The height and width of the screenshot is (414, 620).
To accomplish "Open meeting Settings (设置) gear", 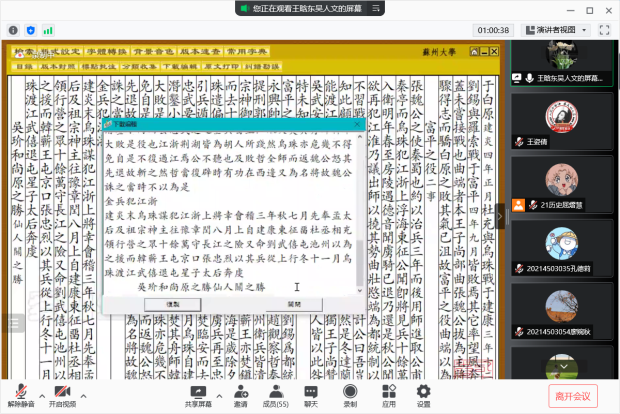I will (x=423, y=391).
